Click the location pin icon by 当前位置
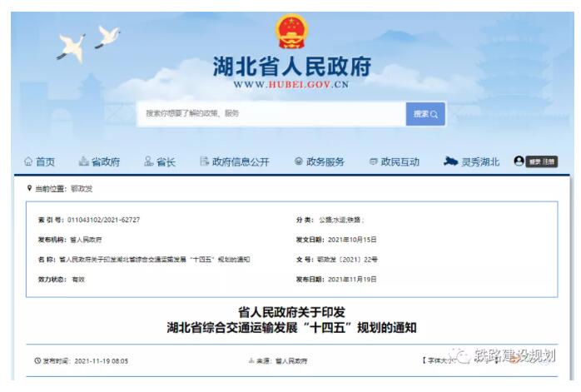581x392 pixels. pos(30,188)
